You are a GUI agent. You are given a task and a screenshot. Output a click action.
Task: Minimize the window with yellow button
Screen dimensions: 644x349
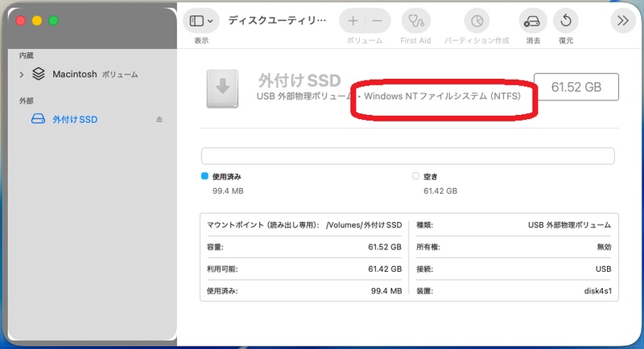click(37, 20)
